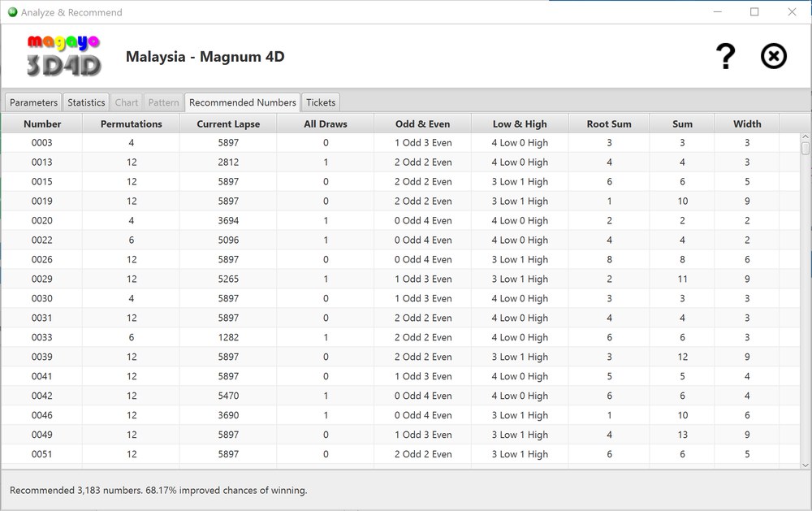This screenshot has height=511, width=812.
Task: Click the green app icon in title bar
Action: [12, 12]
